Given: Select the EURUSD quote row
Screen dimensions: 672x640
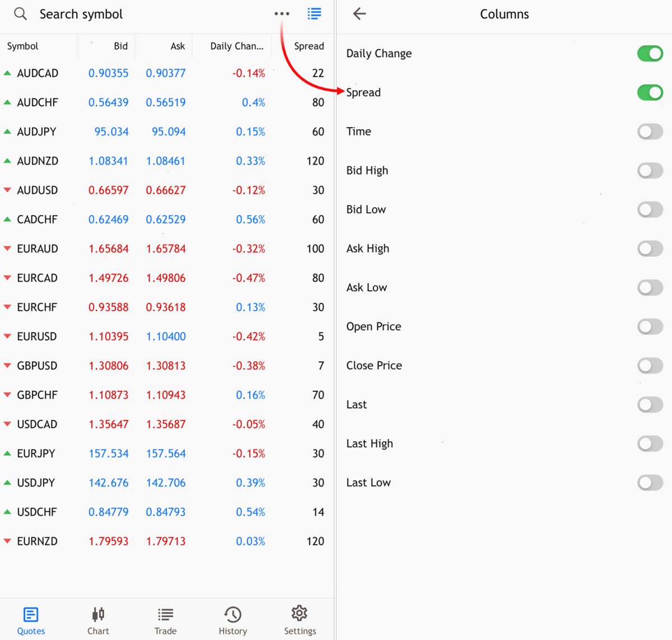Looking at the screenshot, I should click(x=167, y=337).
